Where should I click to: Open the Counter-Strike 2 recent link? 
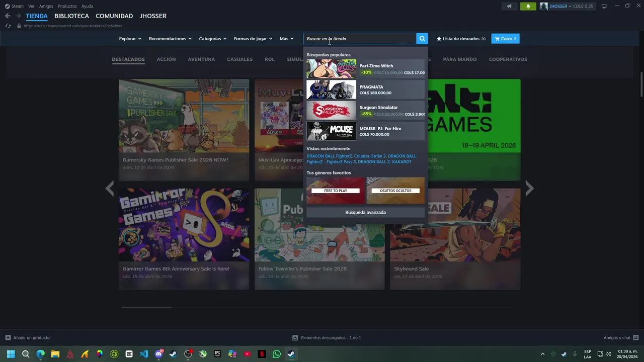[370, 156]
